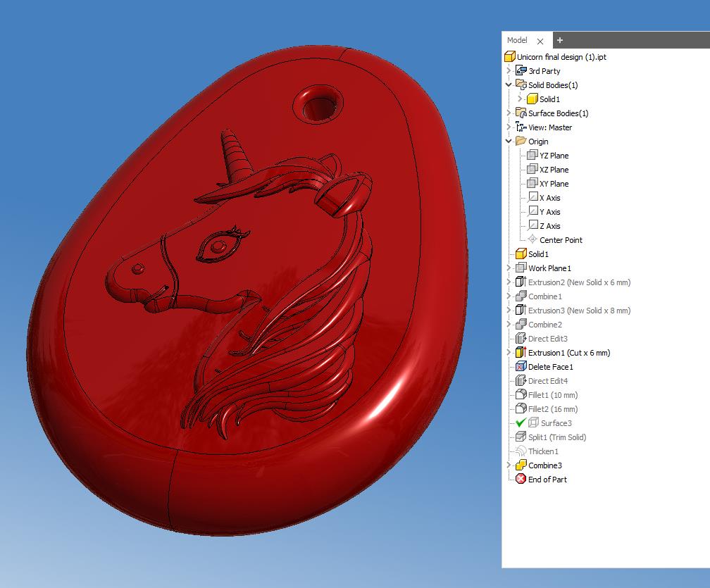Viewport: 710px width, 588px height.
Task: Select 'Unicorn final design (1).ipt' root node
Action: point(561,57)
